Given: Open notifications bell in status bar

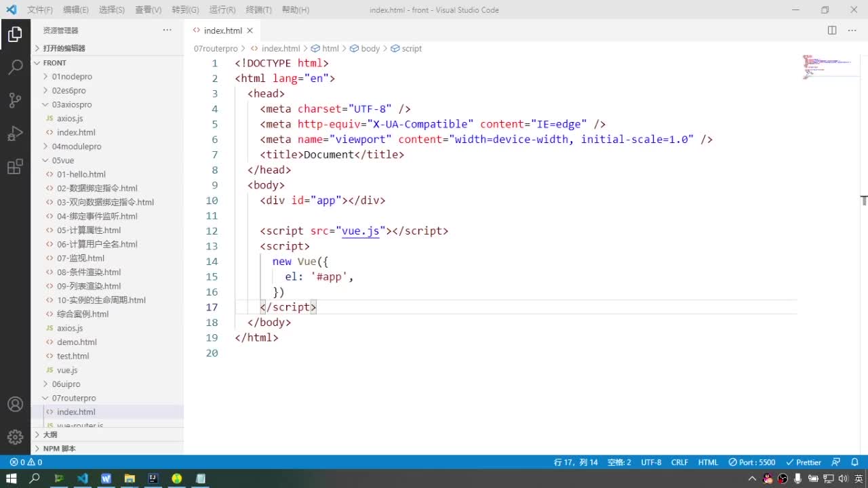Looking at the screenshot, I should click(x=855, y=462).
